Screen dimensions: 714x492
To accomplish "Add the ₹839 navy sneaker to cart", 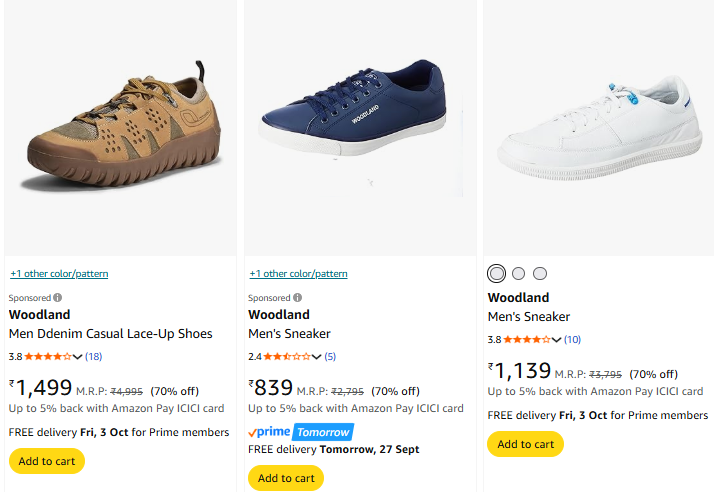I will [x=286, y=478].
